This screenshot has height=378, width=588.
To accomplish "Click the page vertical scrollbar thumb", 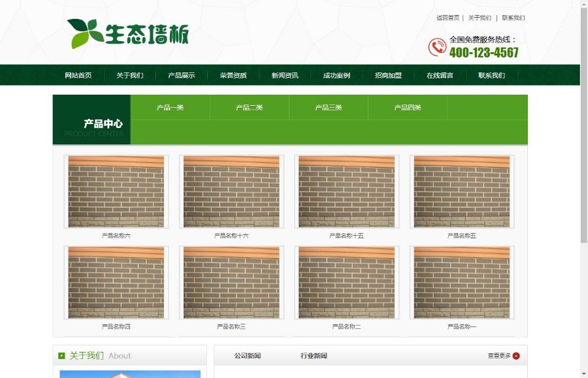I will [584, 125].
